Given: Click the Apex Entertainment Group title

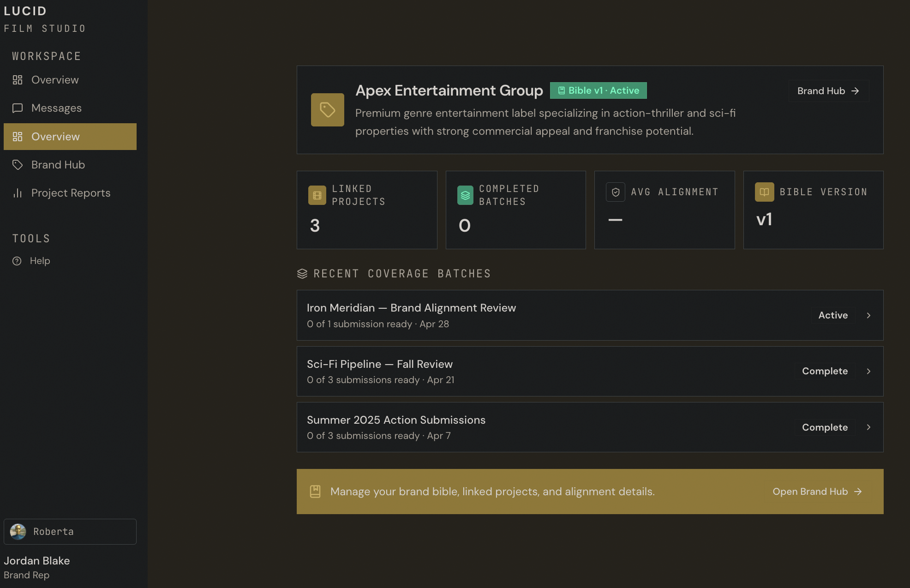Looking at the screenshot, I should [449, 90].
